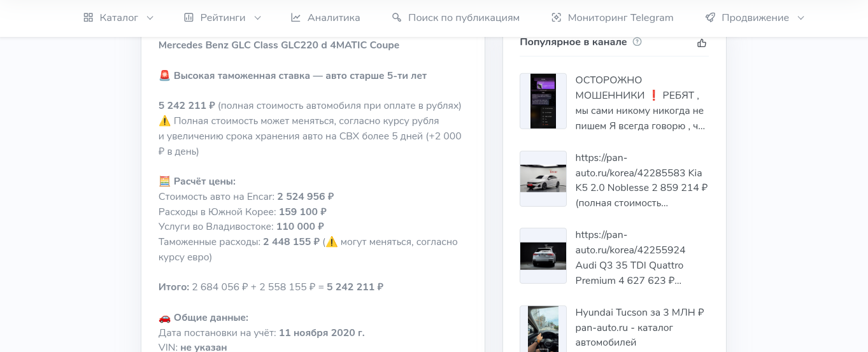Click the Продвижение rocket icon
This screenshot has height=352, width=868.
[x=710, y=18]
